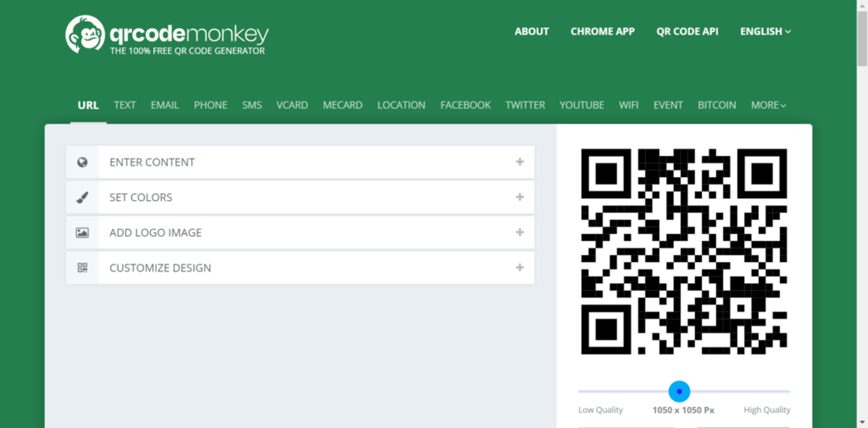Switch to the Email tab
This screenshot has height=428, width=868.
[x=165, y=105]
